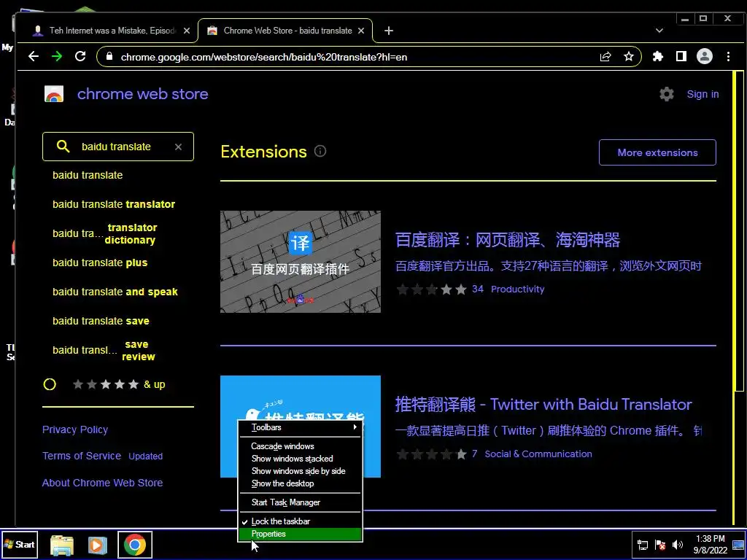Open the tab search dropdown arrow
747x560 pixels.
coord(659,31)
